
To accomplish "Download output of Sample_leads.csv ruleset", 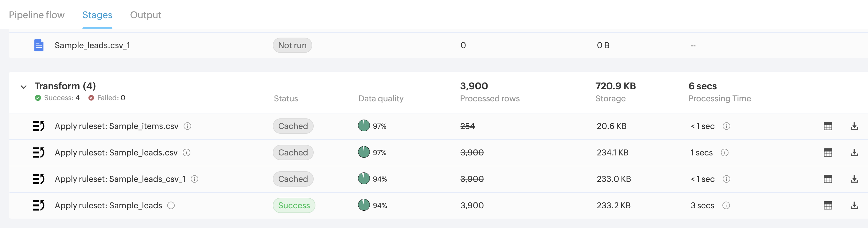I will point(854,153).
